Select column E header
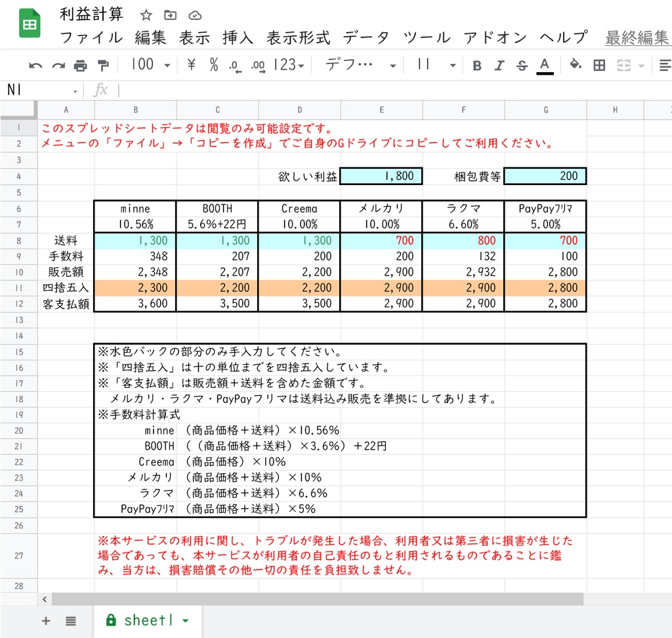This screenshot has width=672, height=638. point(381,110)
